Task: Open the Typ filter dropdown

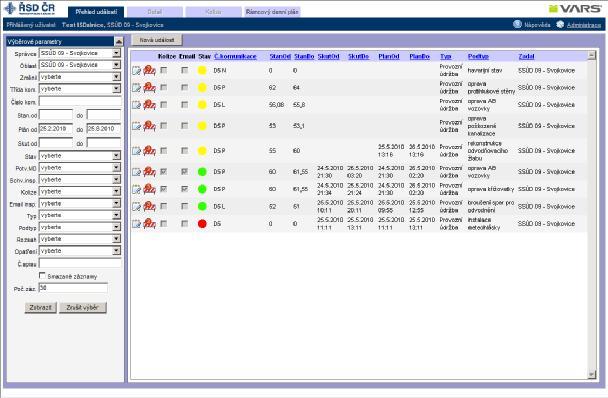Action: 80,215
